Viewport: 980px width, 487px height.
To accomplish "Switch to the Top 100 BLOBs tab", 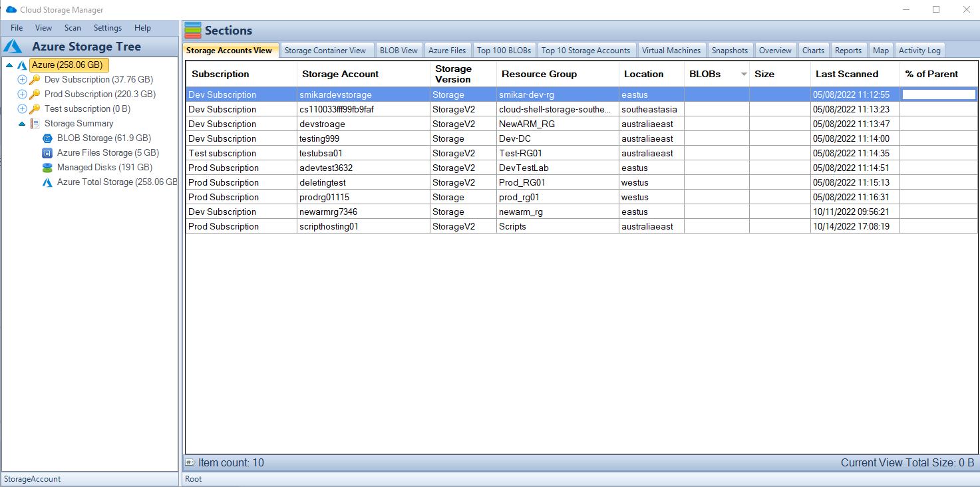I will pyautogui.click(x=504, y=51).
